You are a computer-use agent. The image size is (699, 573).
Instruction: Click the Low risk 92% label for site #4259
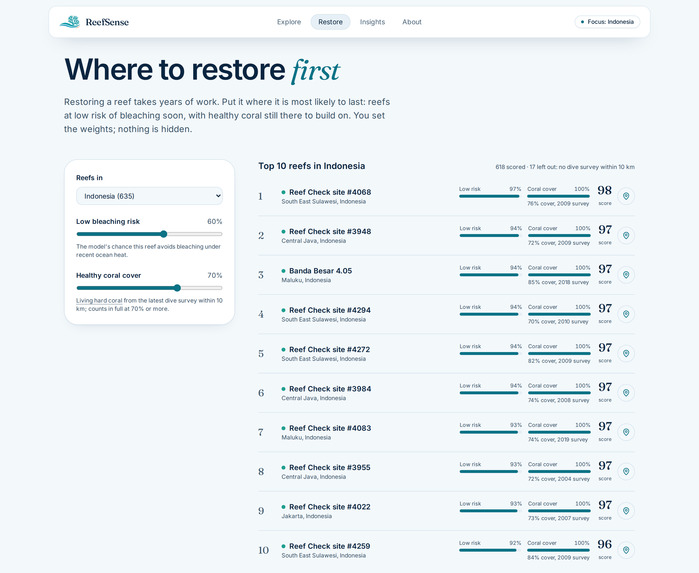(490, 543)
